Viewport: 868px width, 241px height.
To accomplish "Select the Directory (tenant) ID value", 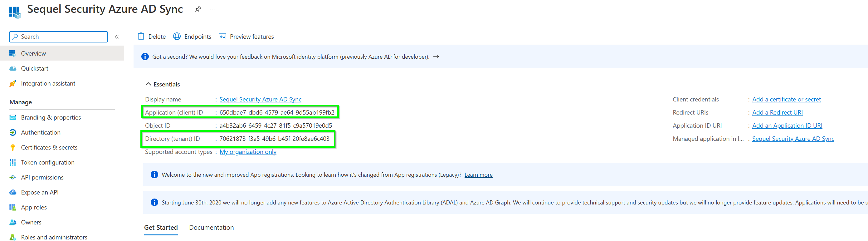I will pyautogui.click(x=274, y=139).
